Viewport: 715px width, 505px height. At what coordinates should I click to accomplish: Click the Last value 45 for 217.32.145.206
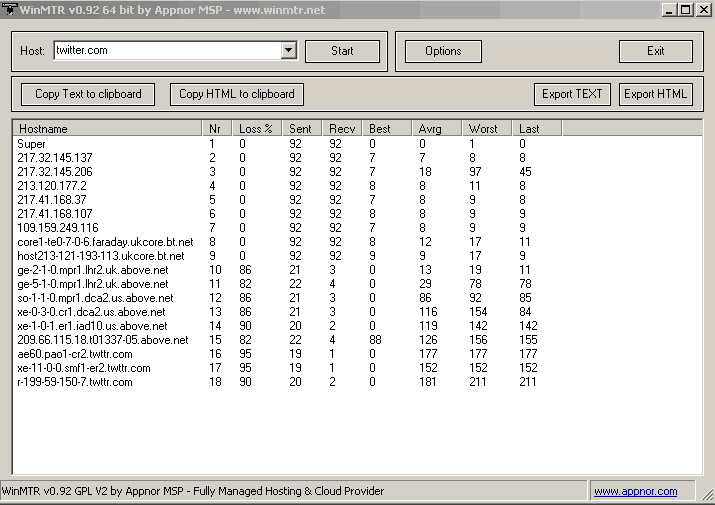(525, 172)
